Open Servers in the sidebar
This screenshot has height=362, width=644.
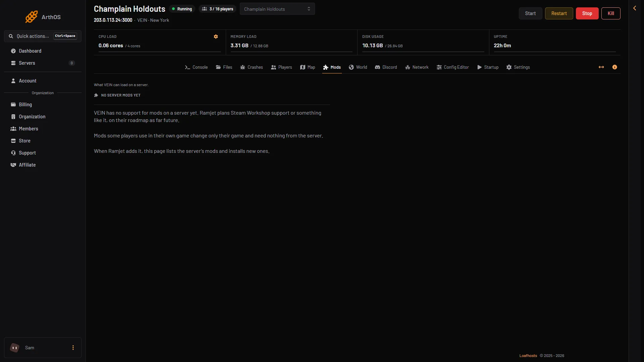click(x=43, y=63)
